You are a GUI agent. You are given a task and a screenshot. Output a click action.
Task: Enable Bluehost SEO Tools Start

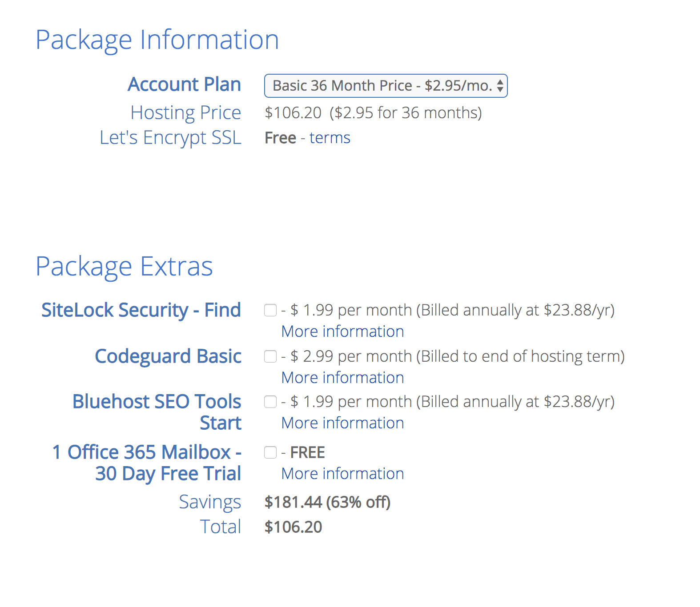tap(270, 402)
